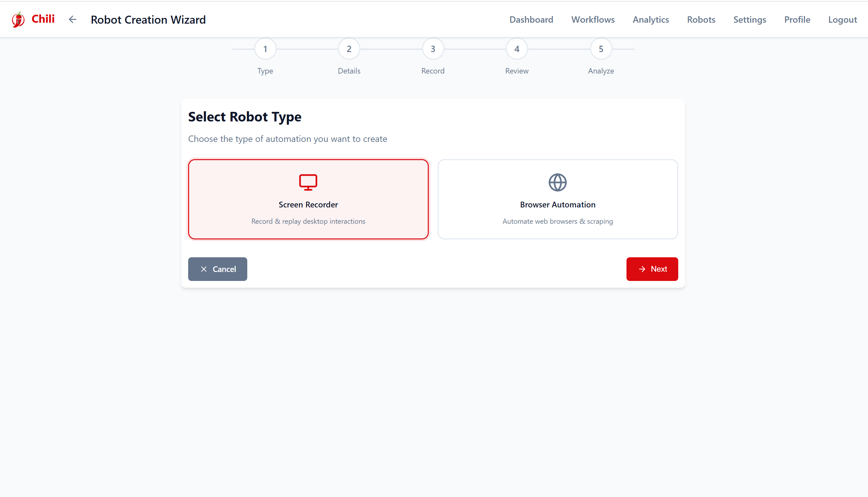
Task: Cancel the robot creation wizard
Action: coord(217,269)
